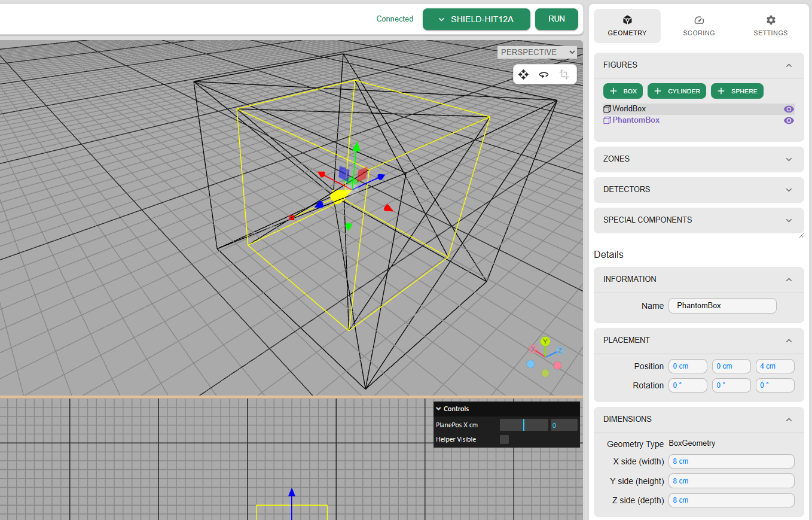Open the PERSPECTIVE camera view dropdown

click(537, 52)
